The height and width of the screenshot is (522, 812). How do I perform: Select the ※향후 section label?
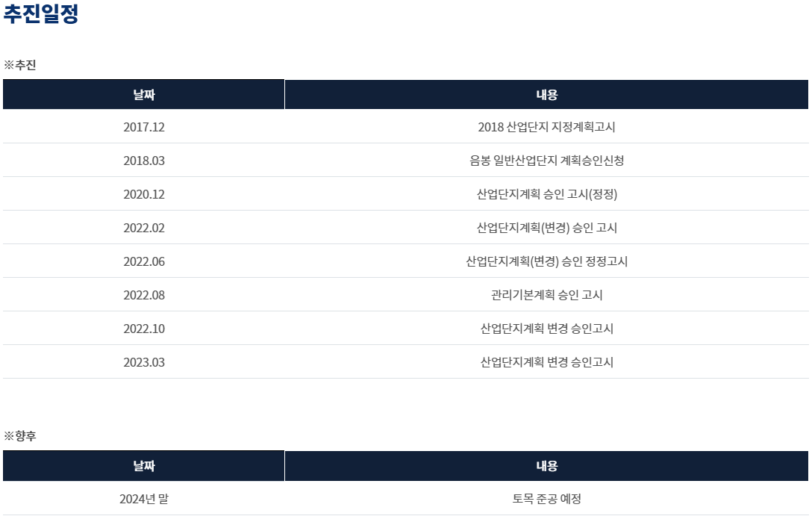coord(19,436)
